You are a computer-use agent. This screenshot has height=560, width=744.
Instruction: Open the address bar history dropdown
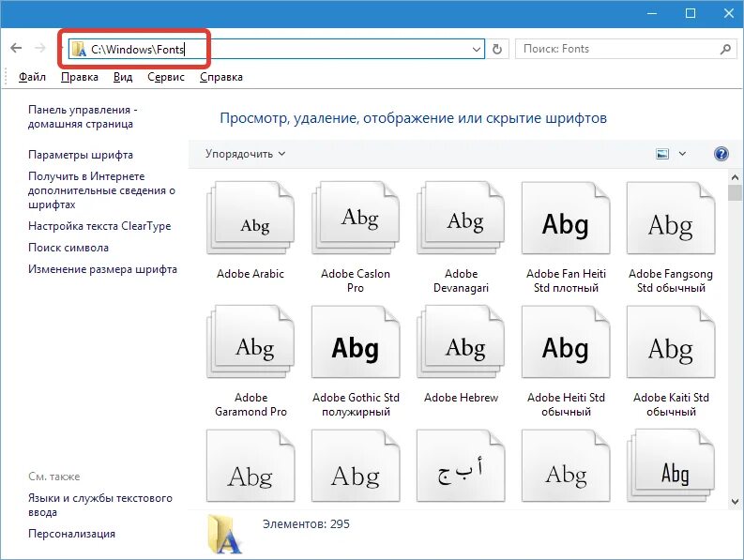tap(477, 49)
